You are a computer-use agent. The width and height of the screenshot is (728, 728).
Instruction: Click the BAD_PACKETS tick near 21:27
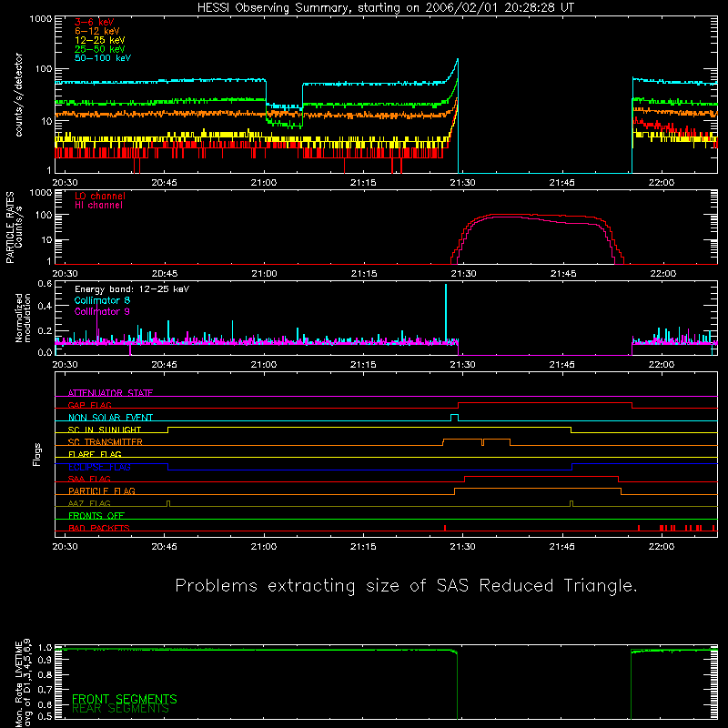(x=445, y=528)
